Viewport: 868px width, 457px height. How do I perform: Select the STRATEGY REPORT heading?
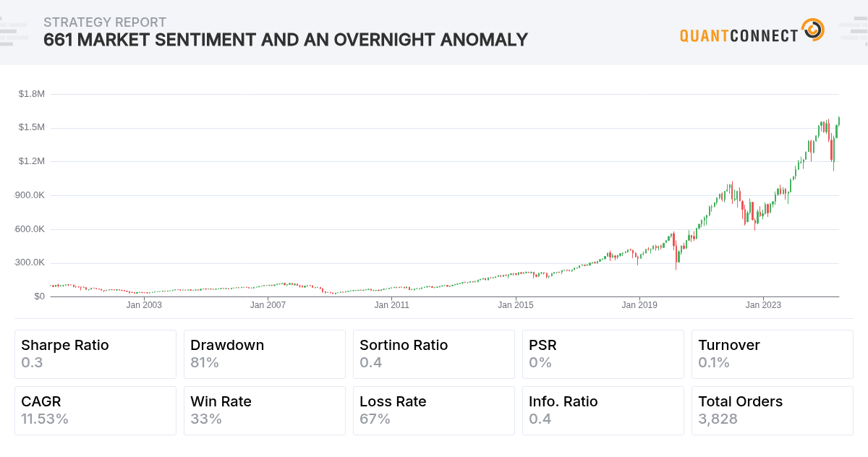click(x=105, y=22)
